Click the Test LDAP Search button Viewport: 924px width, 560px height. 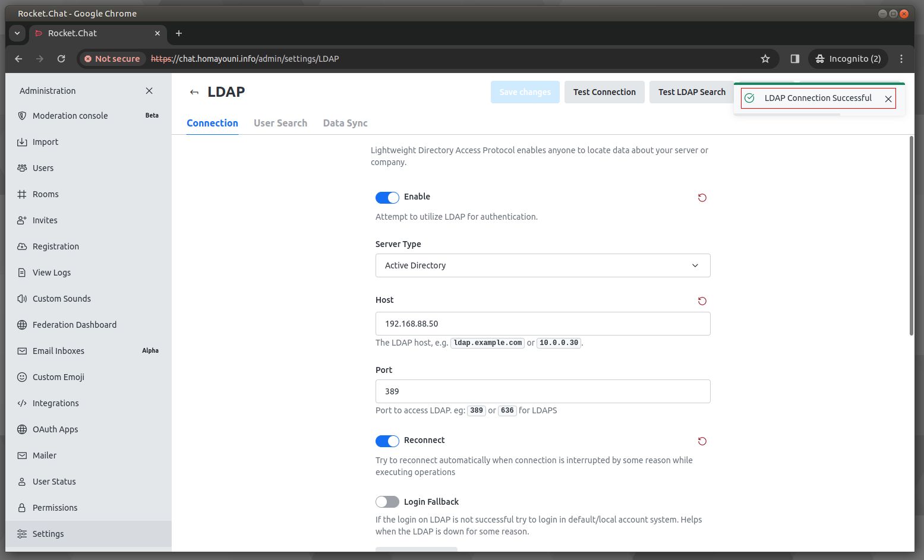pos(692,92)
